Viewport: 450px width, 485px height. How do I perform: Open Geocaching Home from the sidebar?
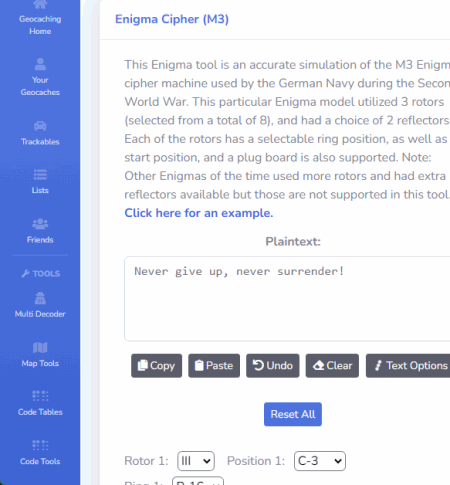coord(40,18)
